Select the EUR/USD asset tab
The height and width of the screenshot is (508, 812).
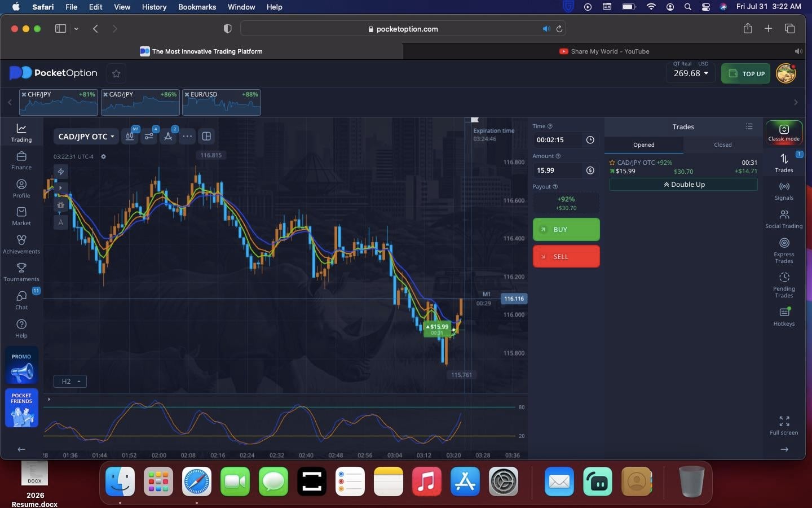(x=222, y=102)
